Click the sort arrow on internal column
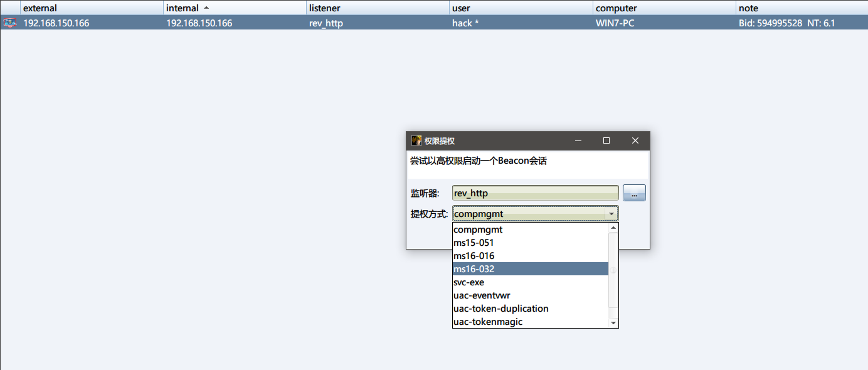This screenshot has width=868, height=370. [x=206, y=8]
